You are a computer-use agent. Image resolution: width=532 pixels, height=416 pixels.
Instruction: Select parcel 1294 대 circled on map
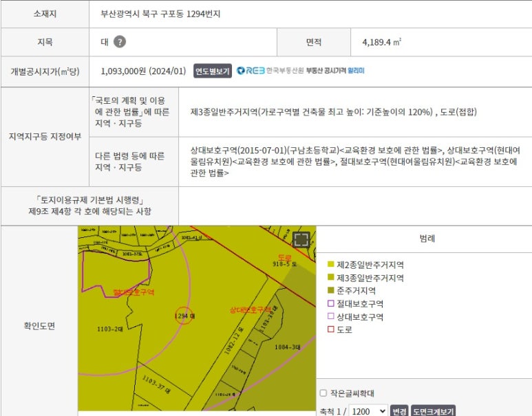[x=184, y=316]
